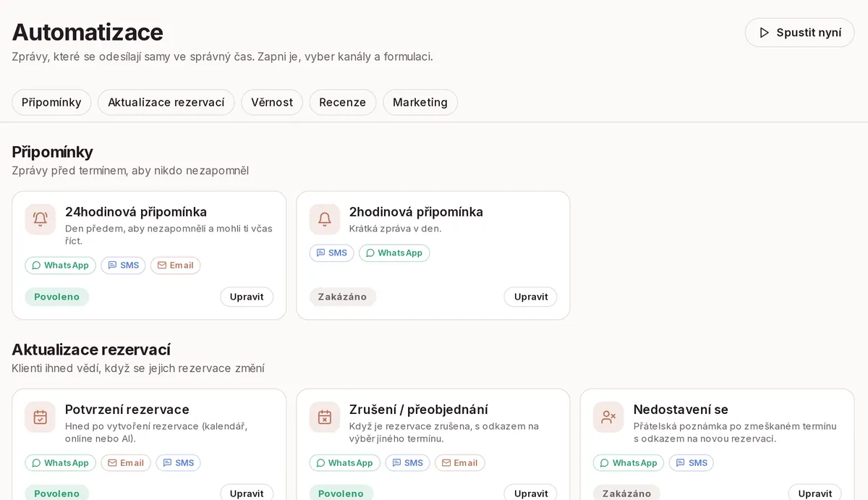868x500 pixels.
Task: Click SMS chip in Zrušení / přeobjednání card
Action: [x=407, y=463]
